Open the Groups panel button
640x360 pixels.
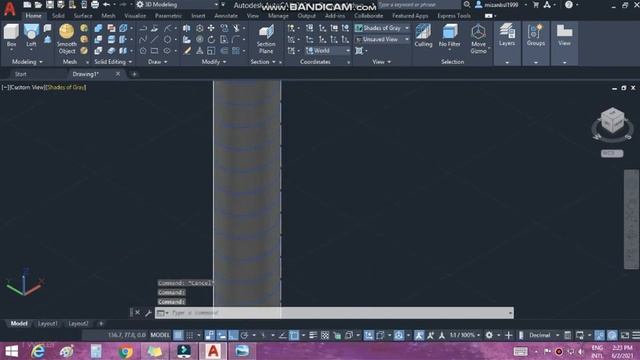click(x=536, y=36)
